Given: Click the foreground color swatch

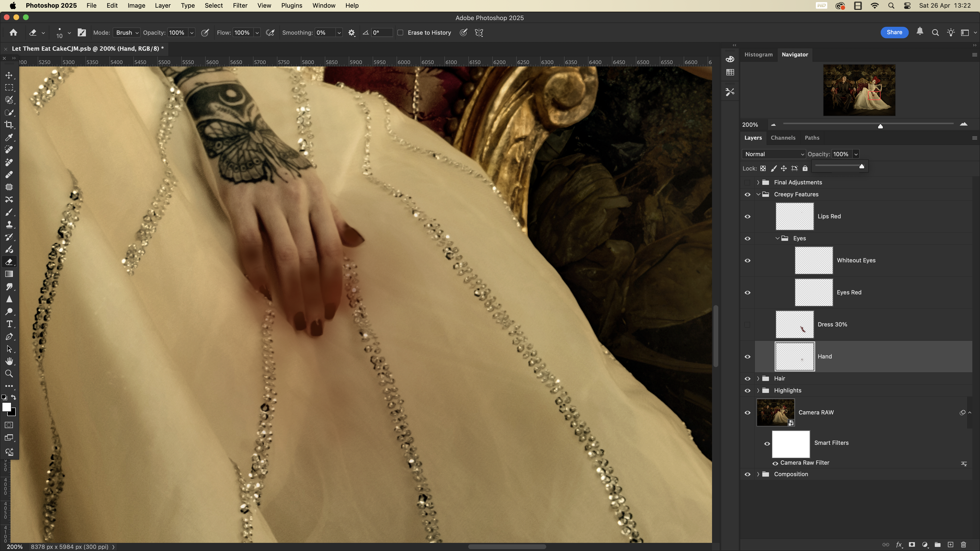Looking at the screenshot, I should pyautogui.click(x=6, y=407).
